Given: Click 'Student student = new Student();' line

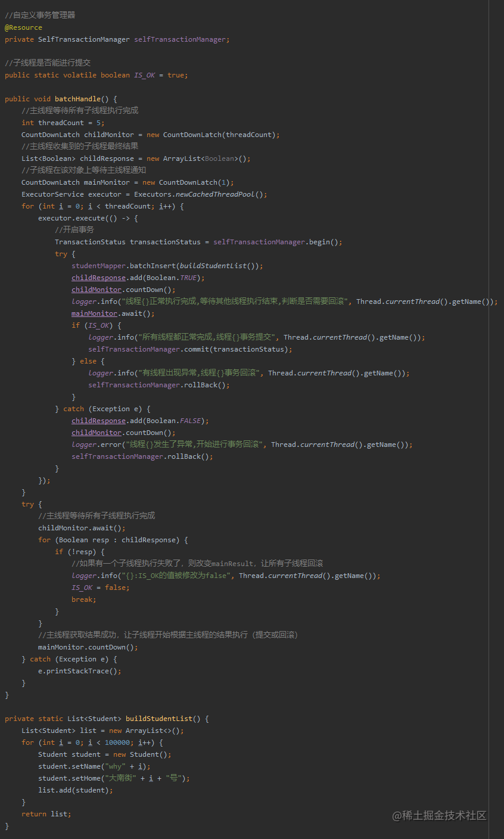Looking at the screenshot, I should pos(105,754).
